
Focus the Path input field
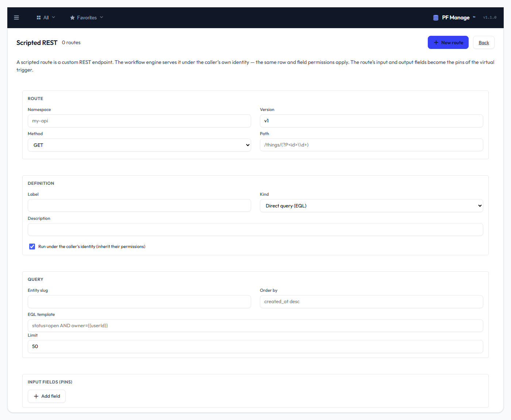372,145
